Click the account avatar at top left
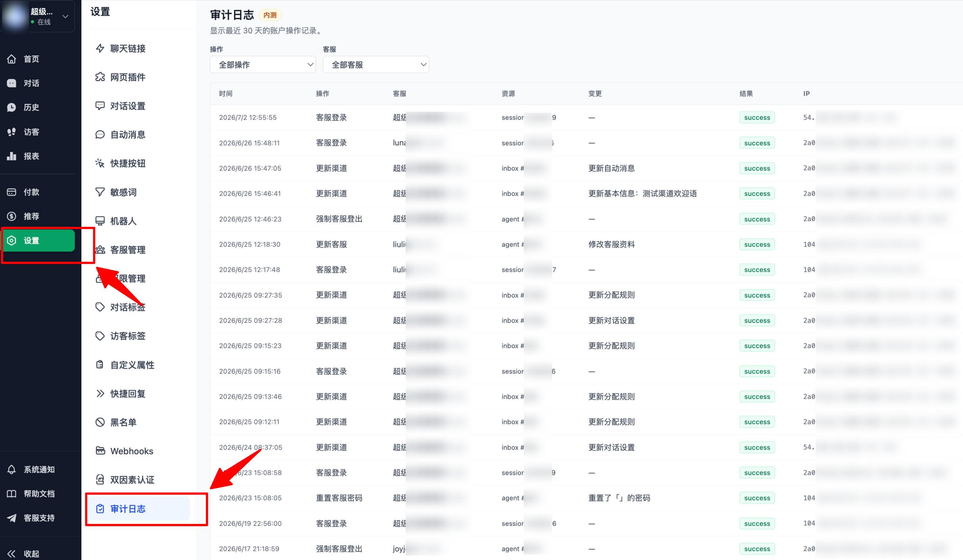 click(15, 16)
